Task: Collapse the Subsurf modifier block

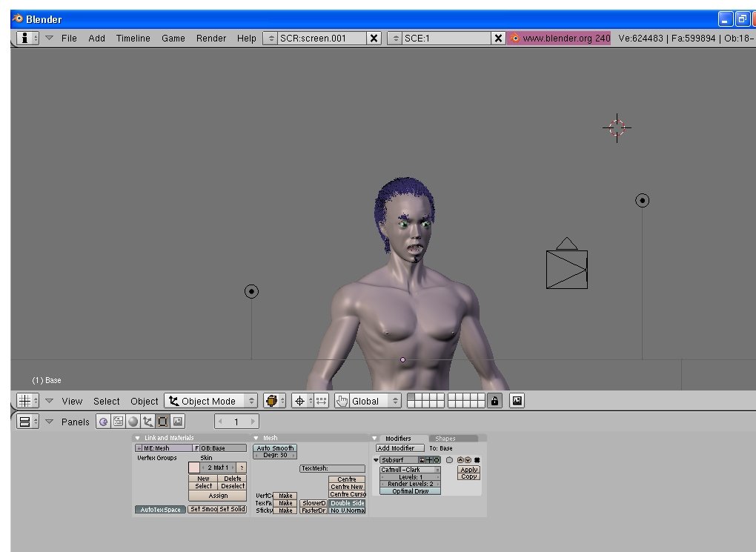Action: (x=376, y=460)
